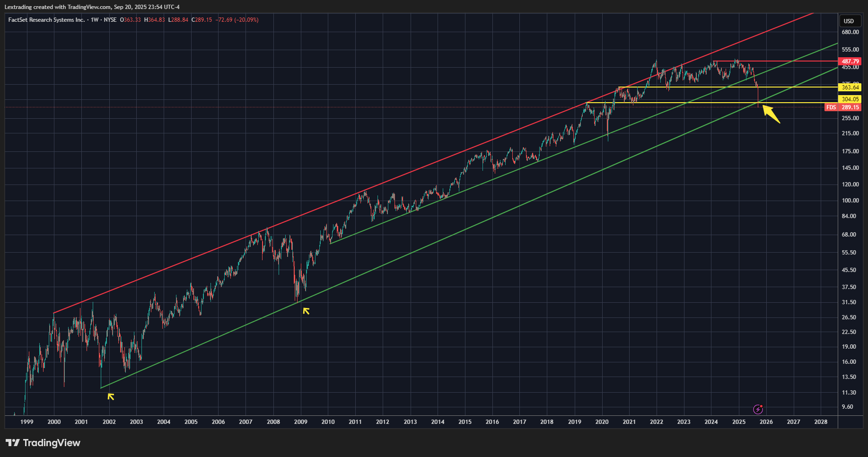The width and height of the screenshot is (868, 457).
Task: Click the 2024 year label on time axis
Action: [x=711, y=422]
